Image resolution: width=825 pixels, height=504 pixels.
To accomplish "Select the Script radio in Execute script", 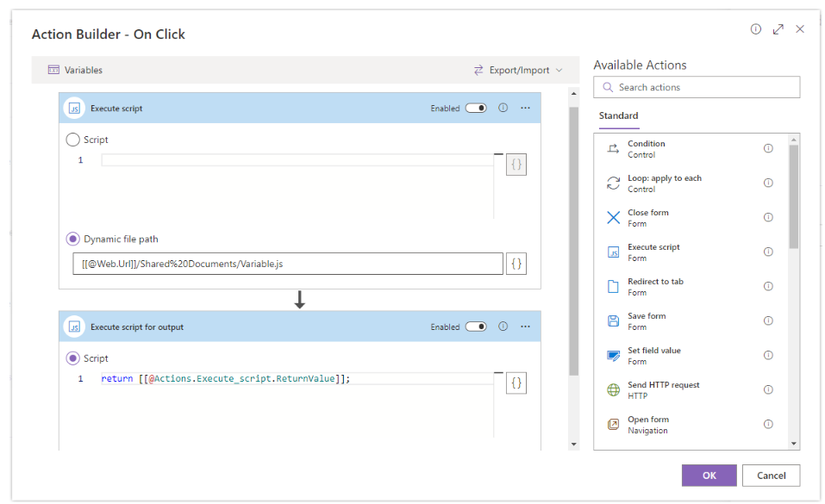I will pos(72,140).
